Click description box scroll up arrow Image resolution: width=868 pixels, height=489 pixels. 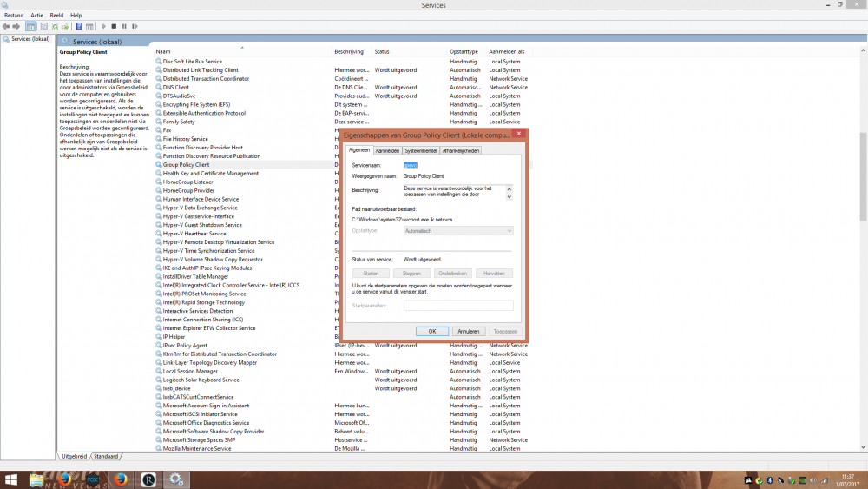click(510, 188)
